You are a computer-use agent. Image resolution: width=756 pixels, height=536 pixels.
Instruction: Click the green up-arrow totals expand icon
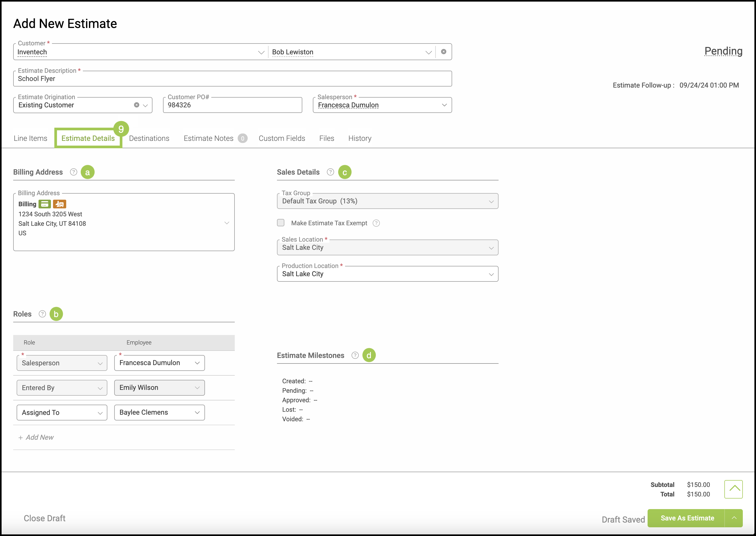pyautogui.click(x=733, y=489)
